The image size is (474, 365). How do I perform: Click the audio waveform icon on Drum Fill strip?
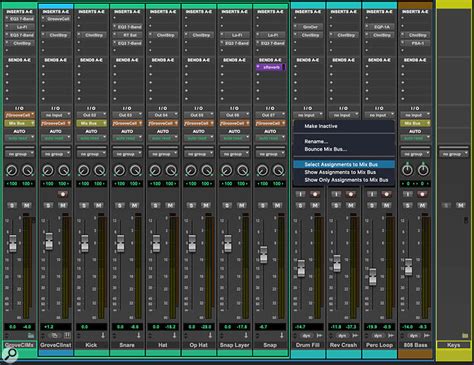tap(319, 335)
